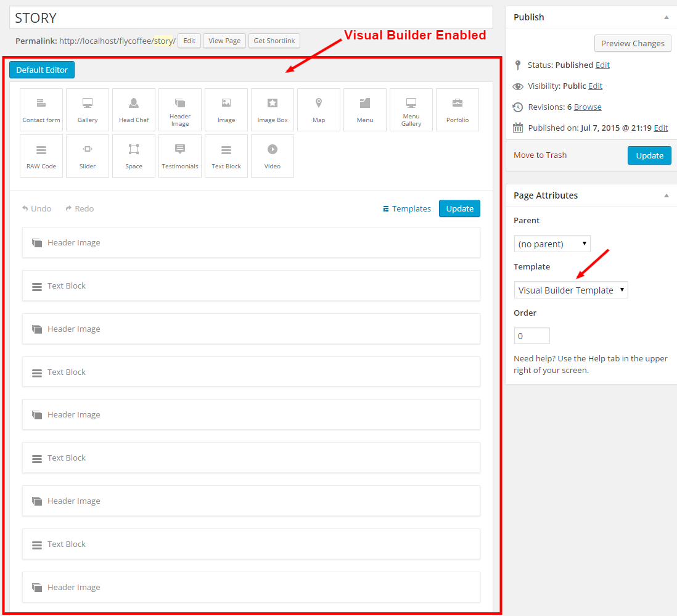Browse the page revisions

(x=588, y=107)
